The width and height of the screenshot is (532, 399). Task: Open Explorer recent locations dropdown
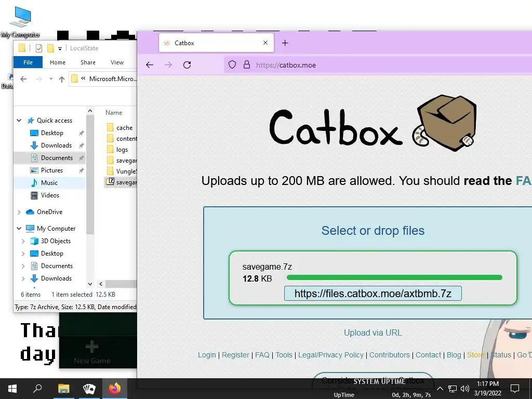coord(51,79)
